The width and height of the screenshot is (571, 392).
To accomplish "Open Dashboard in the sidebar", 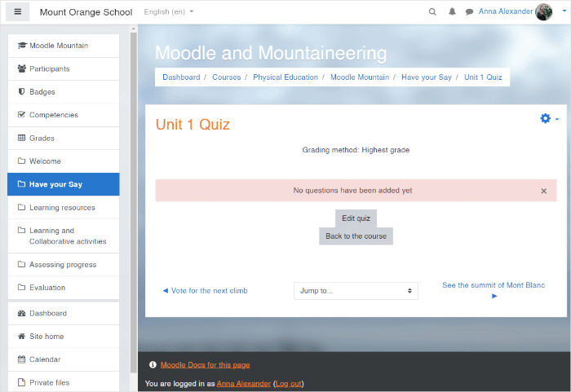I will tap(64, 314).
